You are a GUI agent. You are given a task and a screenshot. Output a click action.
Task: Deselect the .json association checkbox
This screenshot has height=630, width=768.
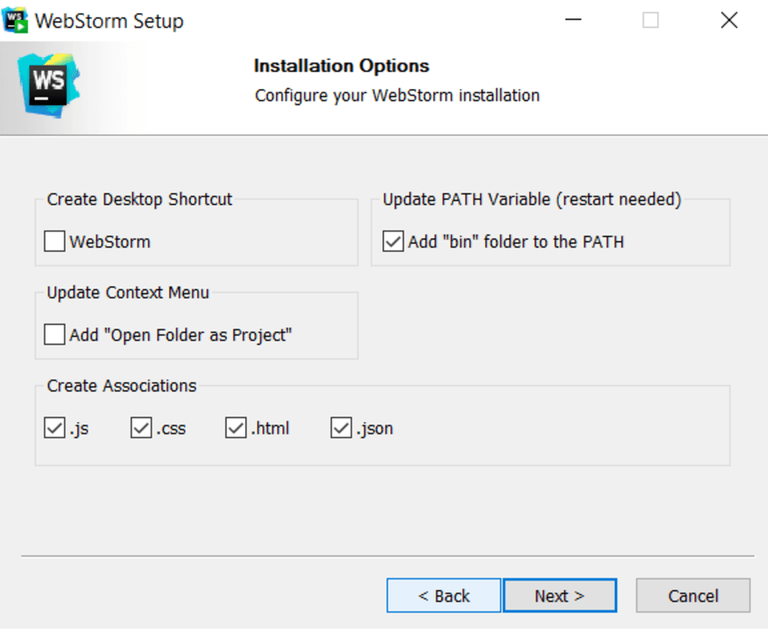(x=342, y=428)
